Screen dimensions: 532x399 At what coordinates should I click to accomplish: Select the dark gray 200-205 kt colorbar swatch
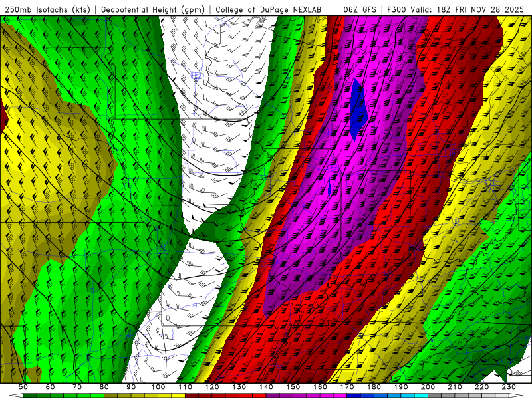[x=435, y=396]
